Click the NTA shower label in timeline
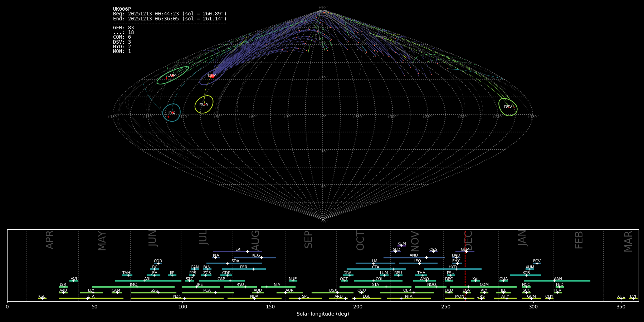This screenshot has height=322, width=644. point(409,297)
